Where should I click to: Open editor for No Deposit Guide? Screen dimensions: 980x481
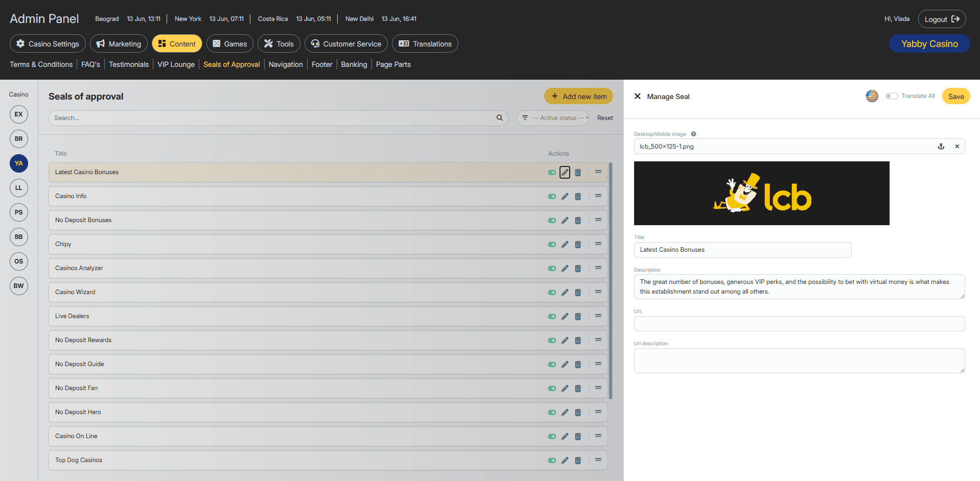[565, 365]
